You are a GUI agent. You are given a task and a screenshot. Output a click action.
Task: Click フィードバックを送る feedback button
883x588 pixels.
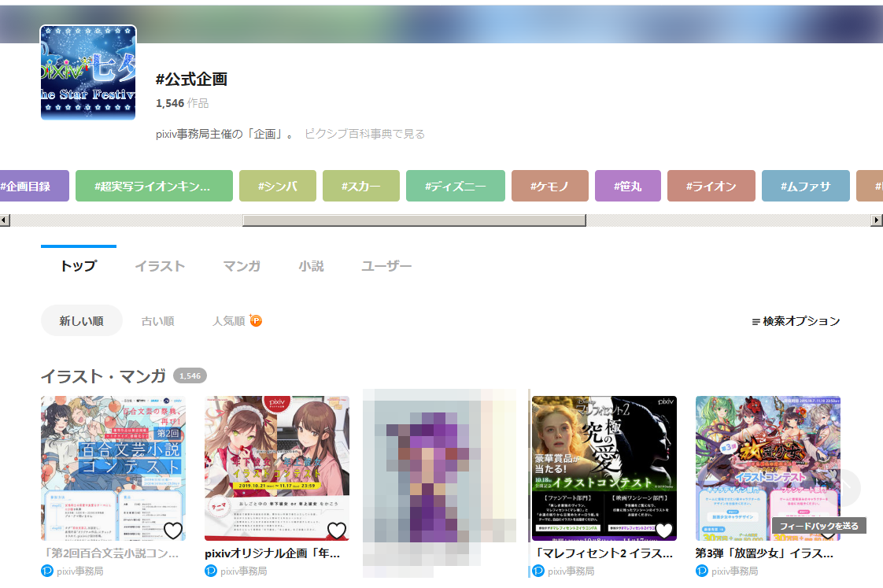(818, 526)
